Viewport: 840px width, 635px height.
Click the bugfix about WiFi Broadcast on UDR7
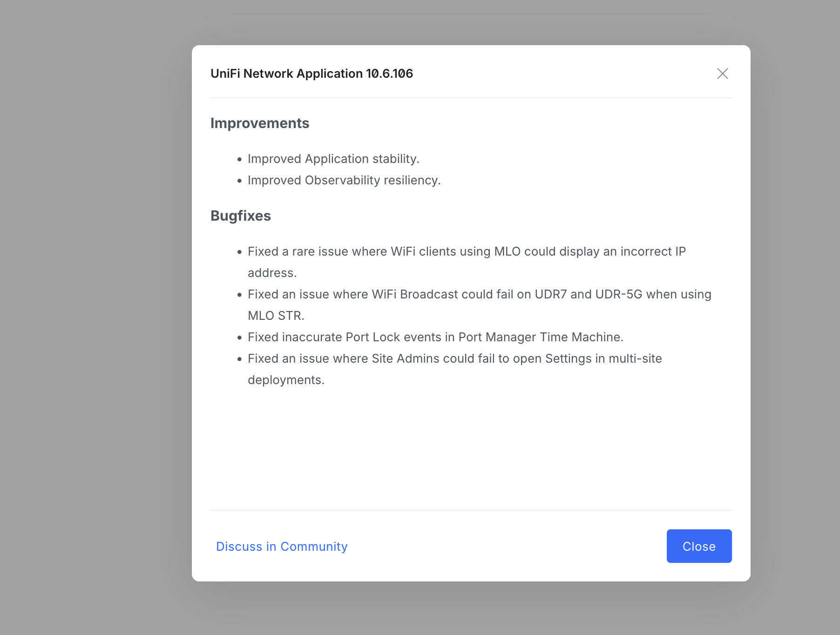pyautogui.click(x=480, y=305)
